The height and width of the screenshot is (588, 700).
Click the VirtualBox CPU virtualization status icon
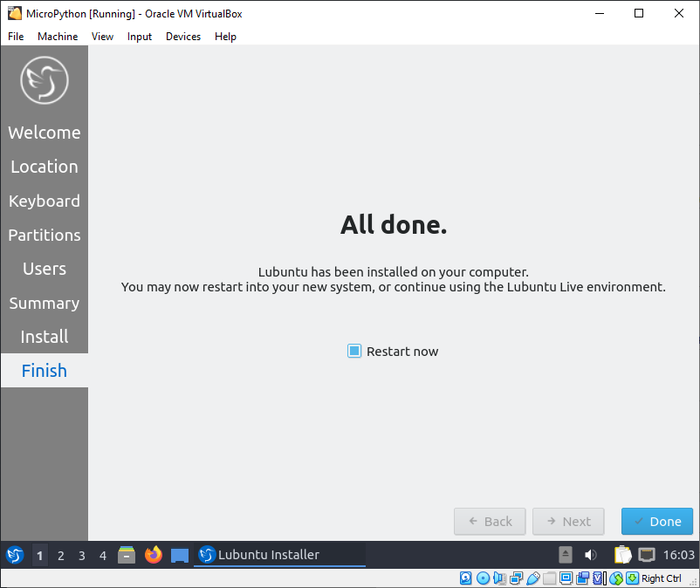pos(600,578)
